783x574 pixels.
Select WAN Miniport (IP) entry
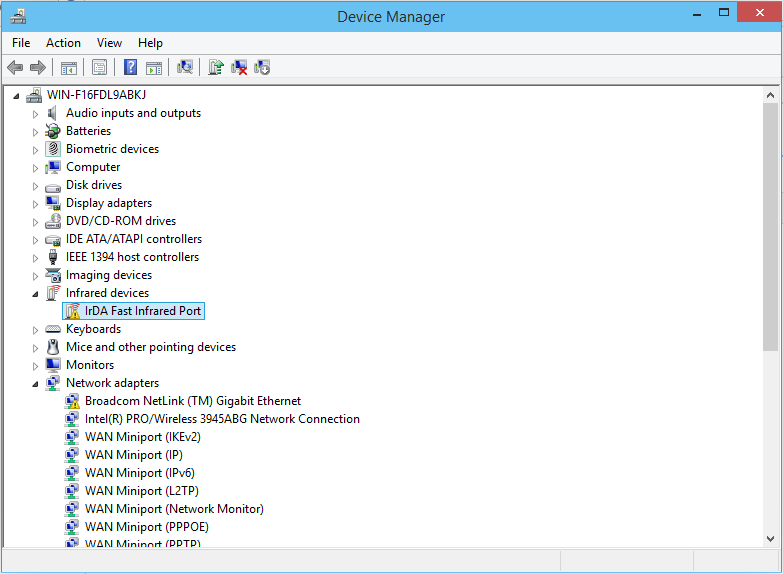point(134,455)
